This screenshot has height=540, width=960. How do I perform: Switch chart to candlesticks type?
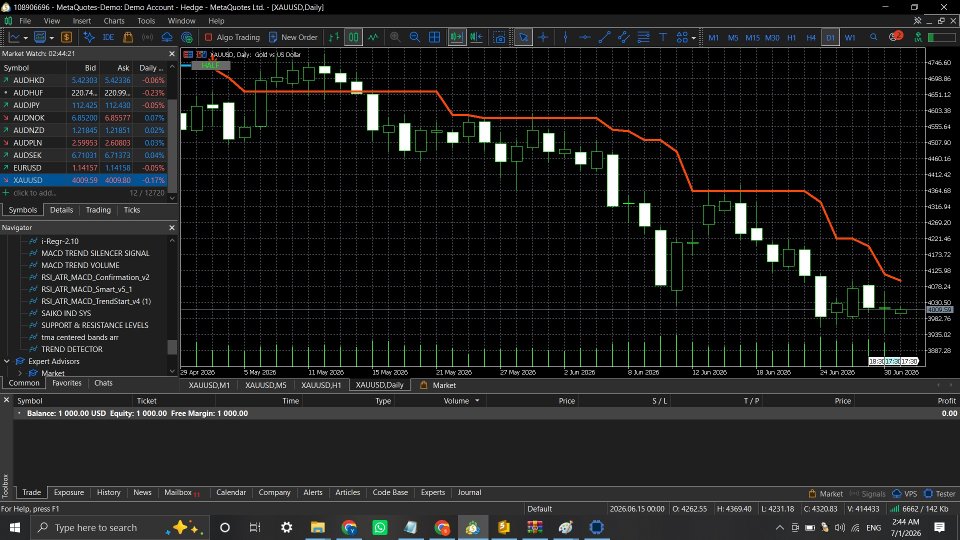tap(353, 37)
